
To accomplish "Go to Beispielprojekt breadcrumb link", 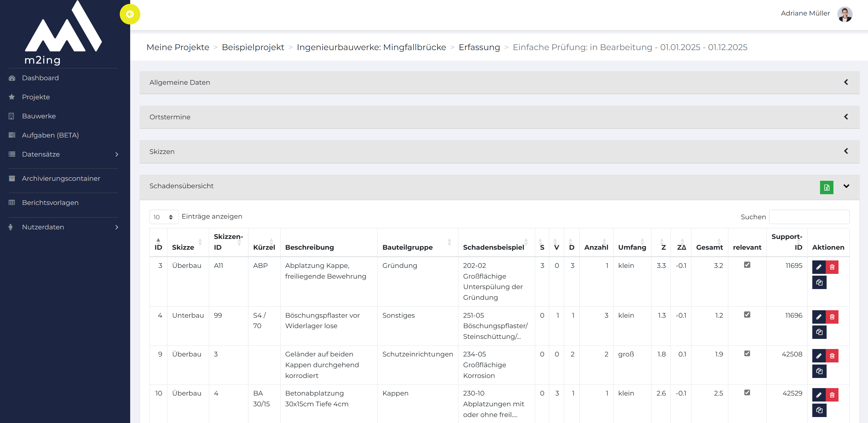I will pos(253,47).
